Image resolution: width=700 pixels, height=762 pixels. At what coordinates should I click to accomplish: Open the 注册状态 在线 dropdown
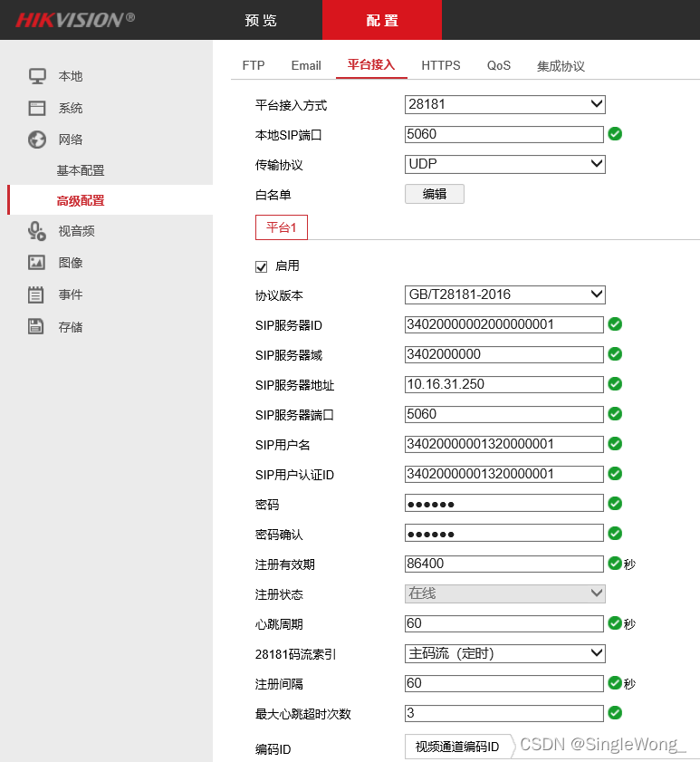coord(504,593)
